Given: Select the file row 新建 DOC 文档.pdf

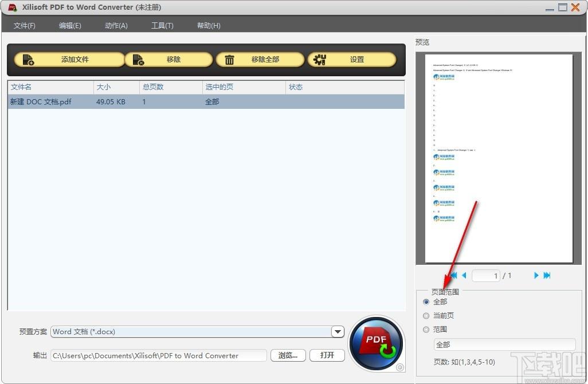Looking at the screenshot, I should 206,101.
